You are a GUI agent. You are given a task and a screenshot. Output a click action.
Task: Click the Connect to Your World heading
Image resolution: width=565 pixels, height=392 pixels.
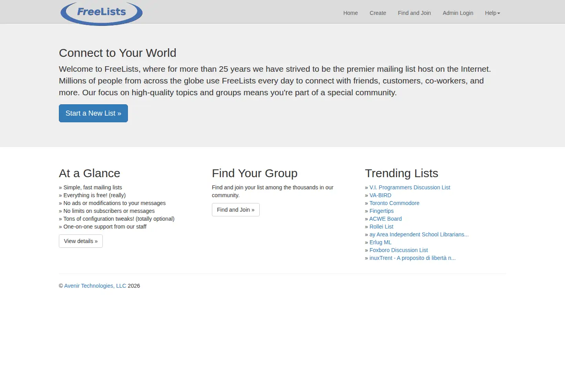pos(118,53)
